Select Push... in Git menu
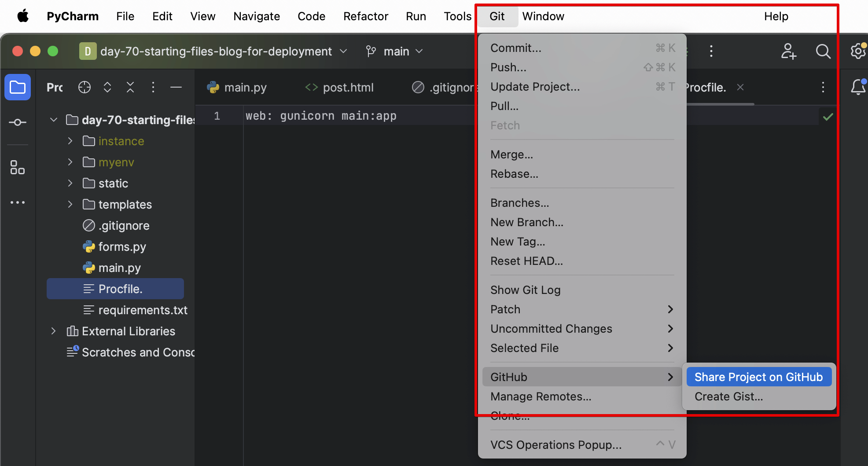 [582, 67]
